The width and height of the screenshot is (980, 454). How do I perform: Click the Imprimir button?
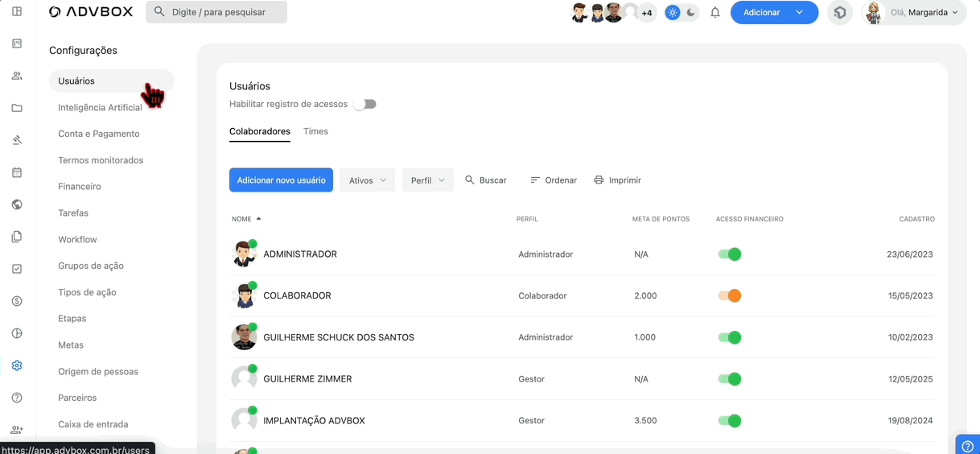coord(617,180)
